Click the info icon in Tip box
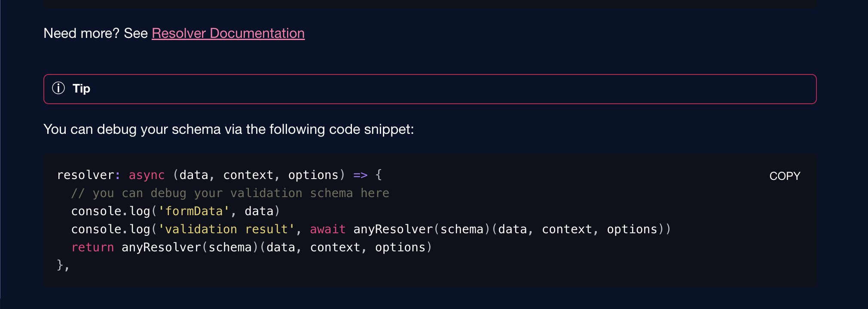 (58, 88)
